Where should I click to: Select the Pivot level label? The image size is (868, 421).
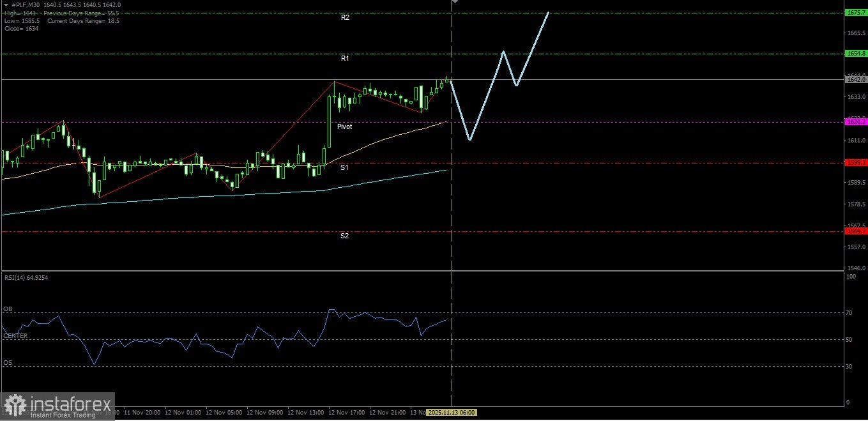click(x=344, y=126)
